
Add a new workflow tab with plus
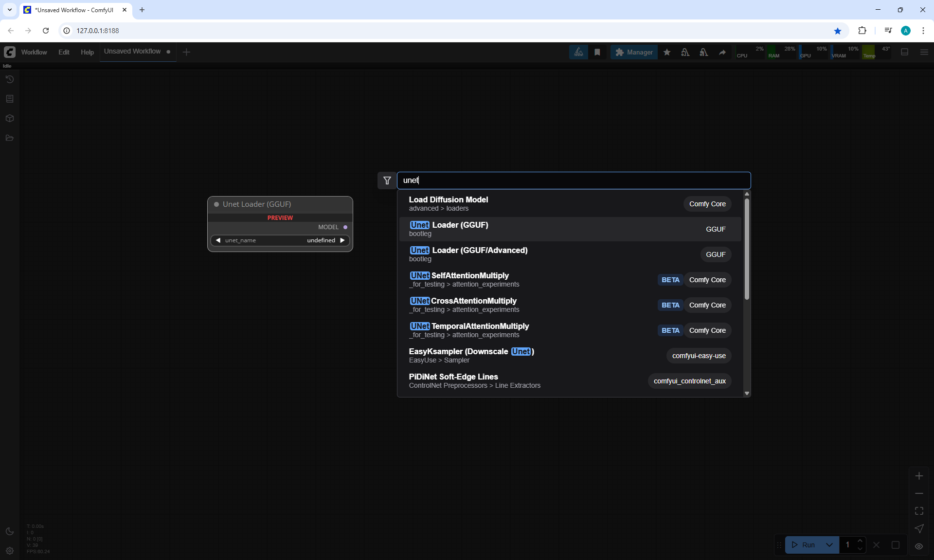coord(186,52)
